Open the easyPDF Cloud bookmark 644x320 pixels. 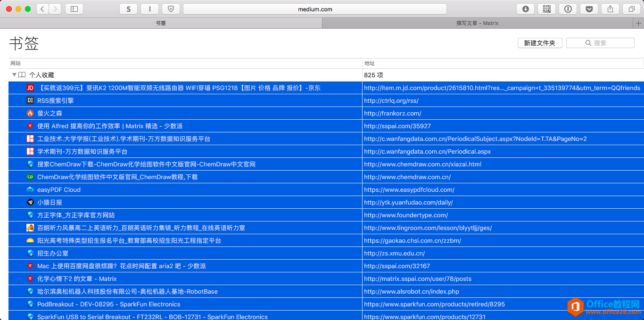coord(58,189)
